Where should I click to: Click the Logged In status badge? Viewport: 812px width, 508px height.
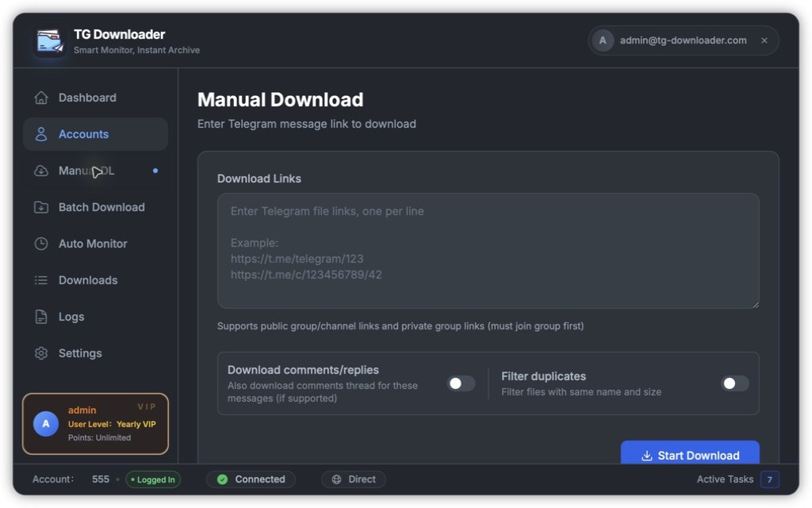coord(153,480)
